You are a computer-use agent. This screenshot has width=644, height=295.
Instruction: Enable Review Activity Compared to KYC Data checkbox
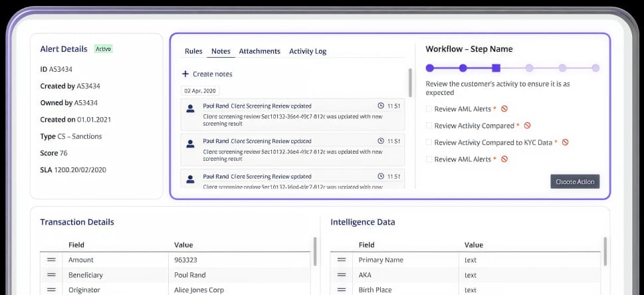click(x=429, y=142)
